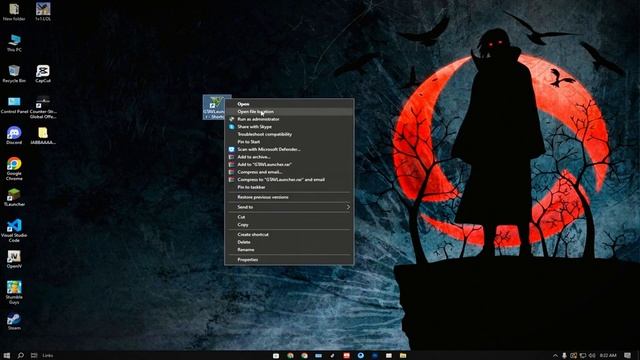Choose Share with Skype
The image size is (640, 360).
[289, 127]
